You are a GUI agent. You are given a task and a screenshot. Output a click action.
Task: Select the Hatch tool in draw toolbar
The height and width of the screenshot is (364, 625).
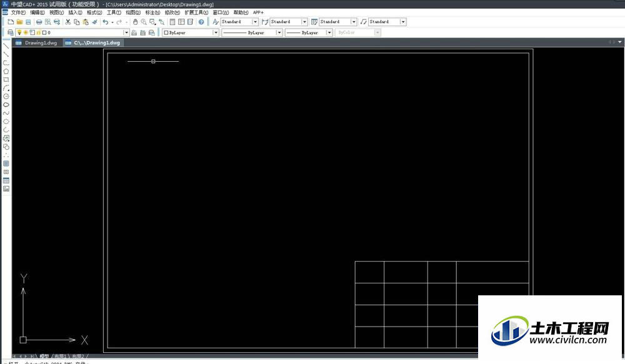tap(6, 164)
